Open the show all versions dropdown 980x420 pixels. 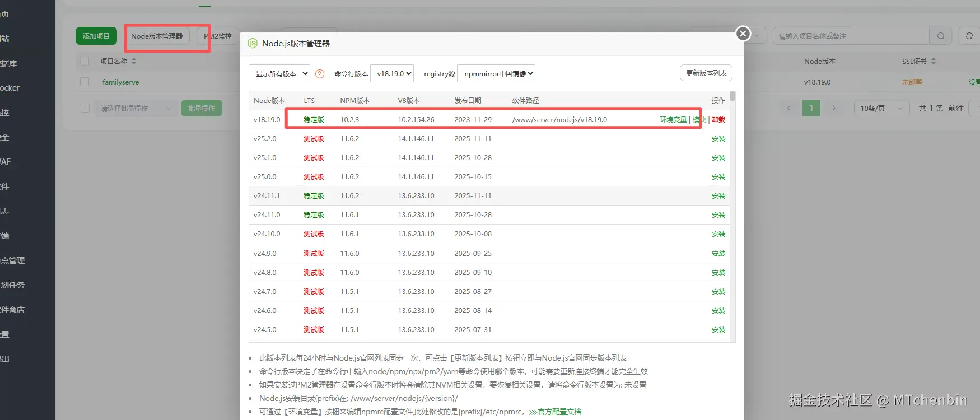click(x=279, y=73)
